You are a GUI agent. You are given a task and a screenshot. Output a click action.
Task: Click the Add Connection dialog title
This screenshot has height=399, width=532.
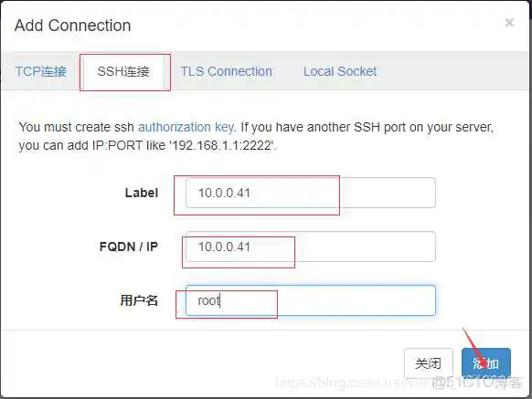[72, 26]
